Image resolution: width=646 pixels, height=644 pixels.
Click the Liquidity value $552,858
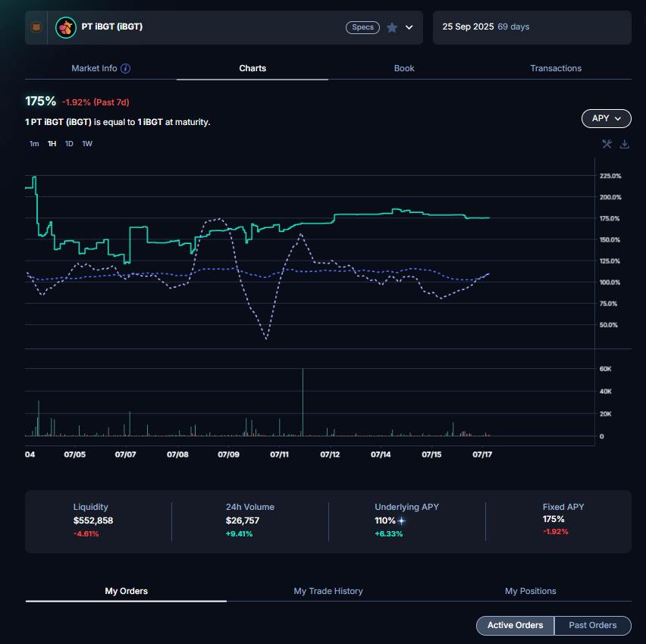93,521
